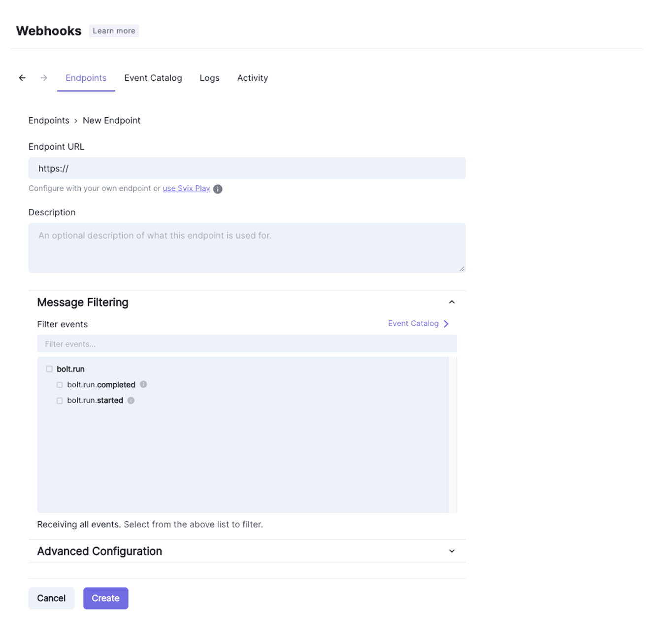The width and height of the screenshot is (662, 644).
Task: Show info for bolt.run.completed event
Action: click(143, 384)
